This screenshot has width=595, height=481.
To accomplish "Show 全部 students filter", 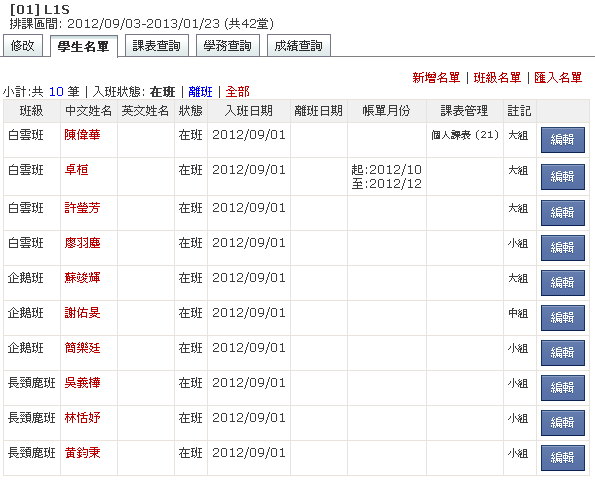I will point(238,91).
